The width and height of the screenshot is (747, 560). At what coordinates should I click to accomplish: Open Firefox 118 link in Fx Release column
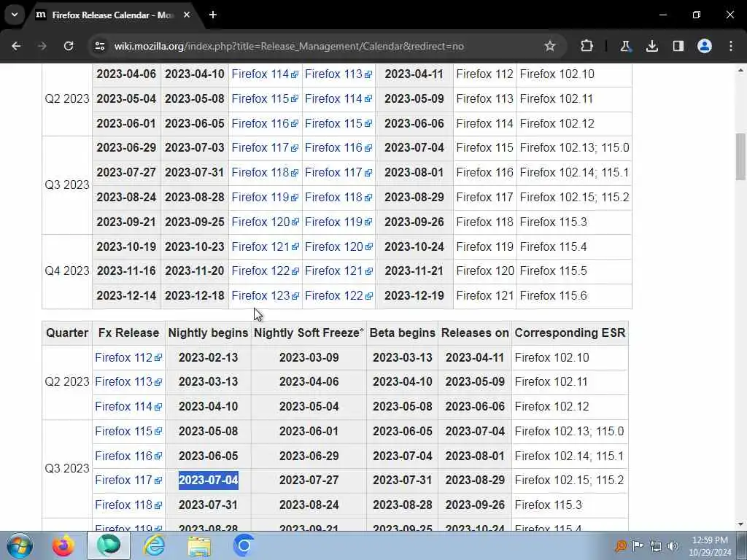[x=128, y=505]
